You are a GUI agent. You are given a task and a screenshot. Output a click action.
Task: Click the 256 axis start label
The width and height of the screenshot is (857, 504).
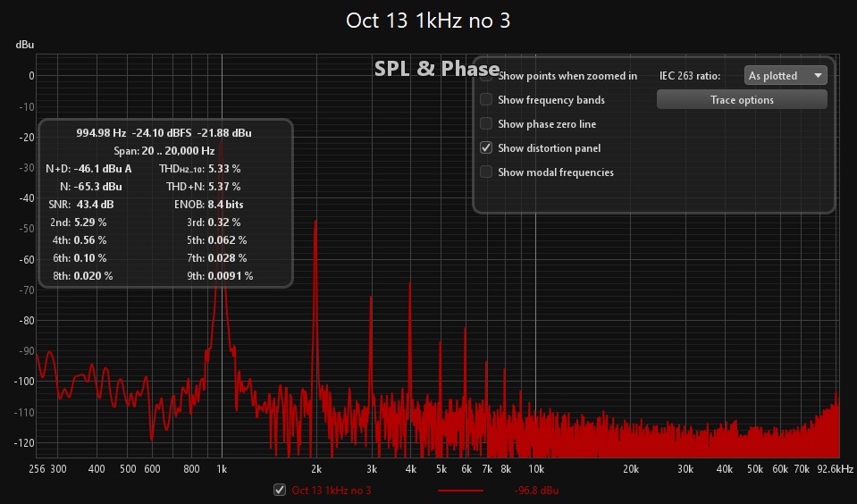click(37, 469)
